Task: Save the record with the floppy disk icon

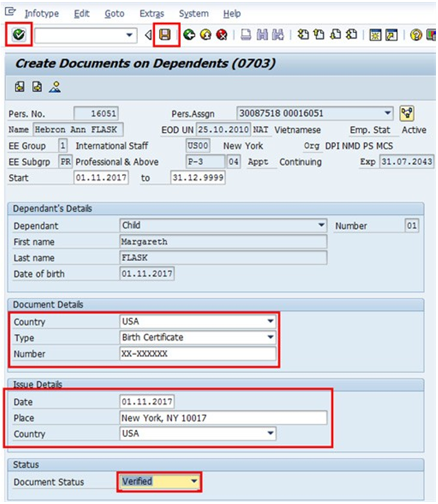Action: [165, 34]
